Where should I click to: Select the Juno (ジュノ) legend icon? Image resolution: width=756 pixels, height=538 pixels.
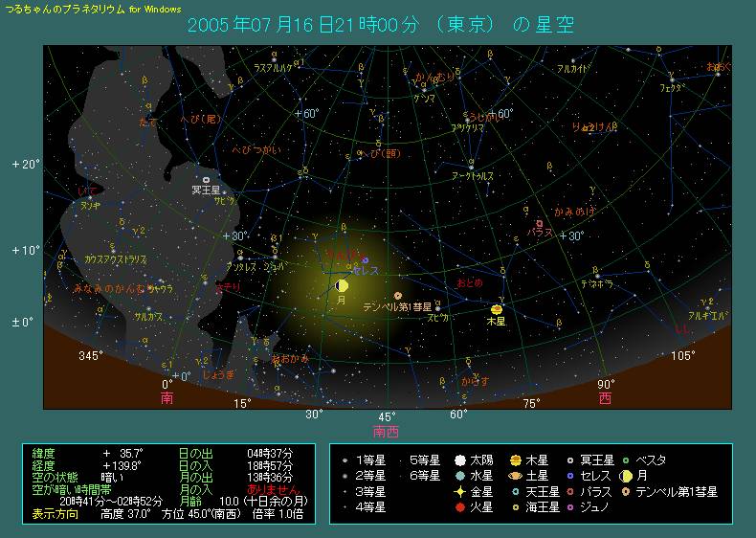coord(570,506)
